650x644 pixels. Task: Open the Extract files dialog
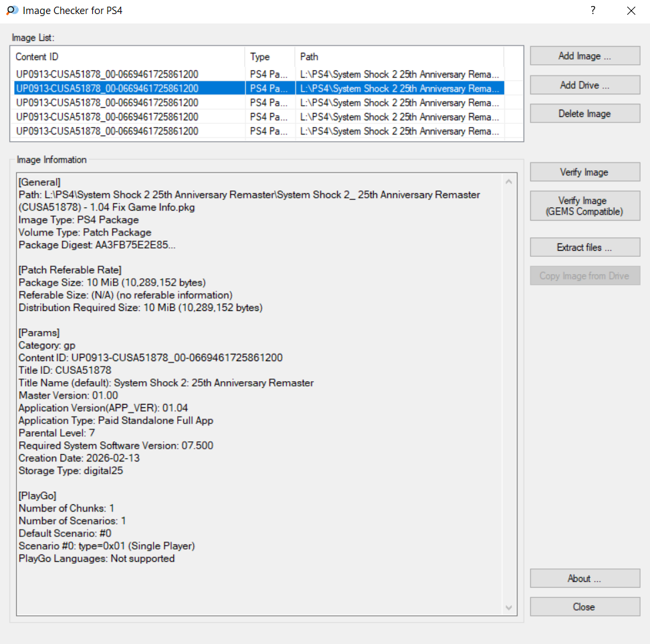tap(584, 247)
